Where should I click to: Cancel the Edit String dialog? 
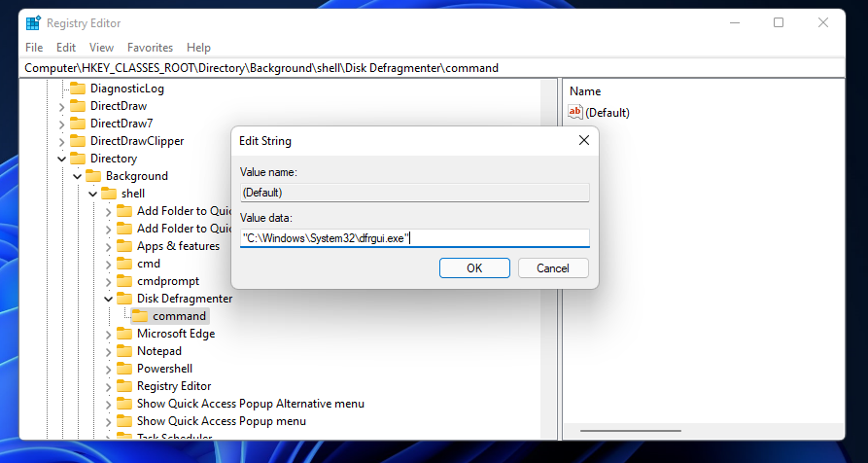(553, 268)
